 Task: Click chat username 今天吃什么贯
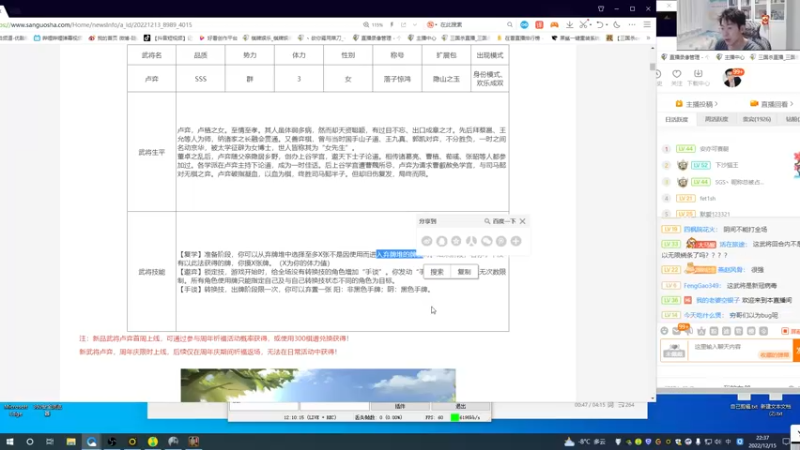[705, 315]
